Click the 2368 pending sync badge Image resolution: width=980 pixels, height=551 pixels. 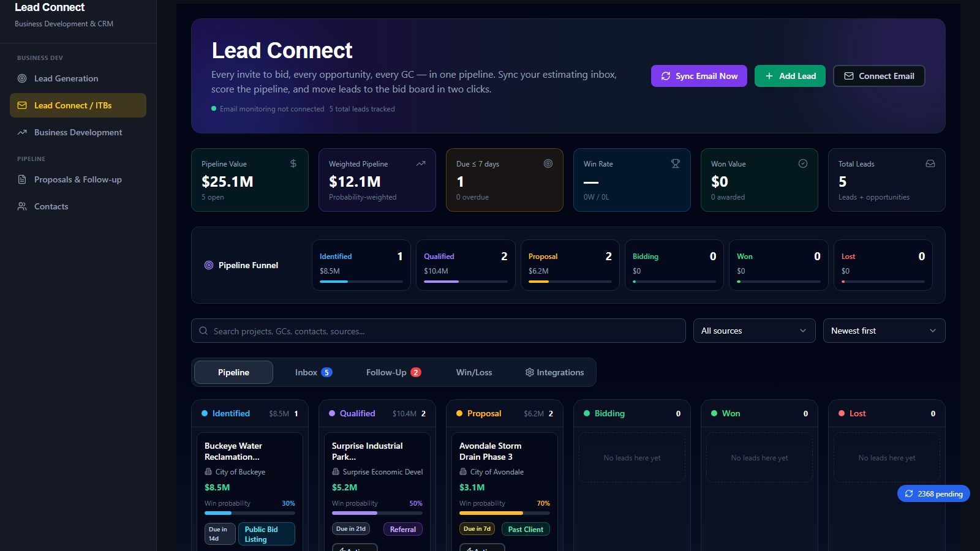[933, 493]
